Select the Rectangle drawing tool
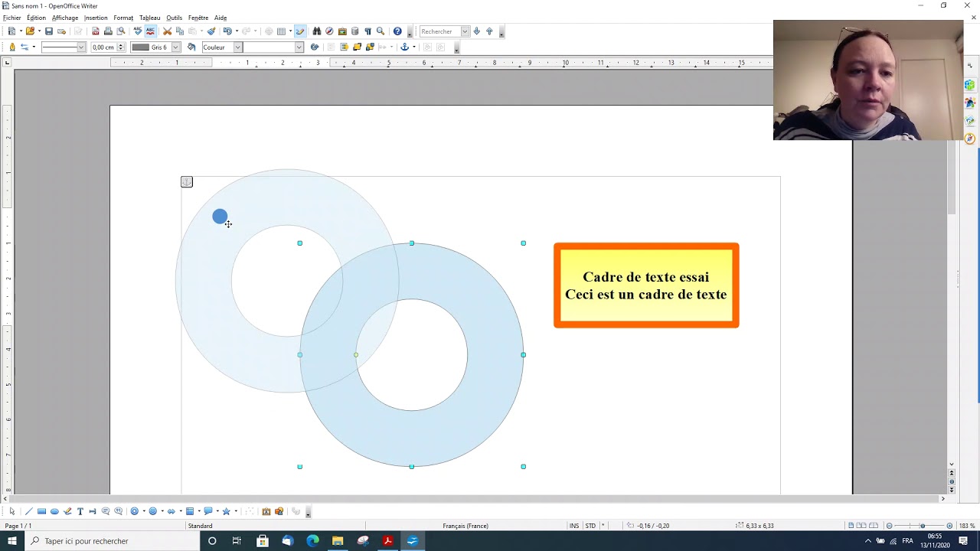Screen dimensions: 980x551 41,511
